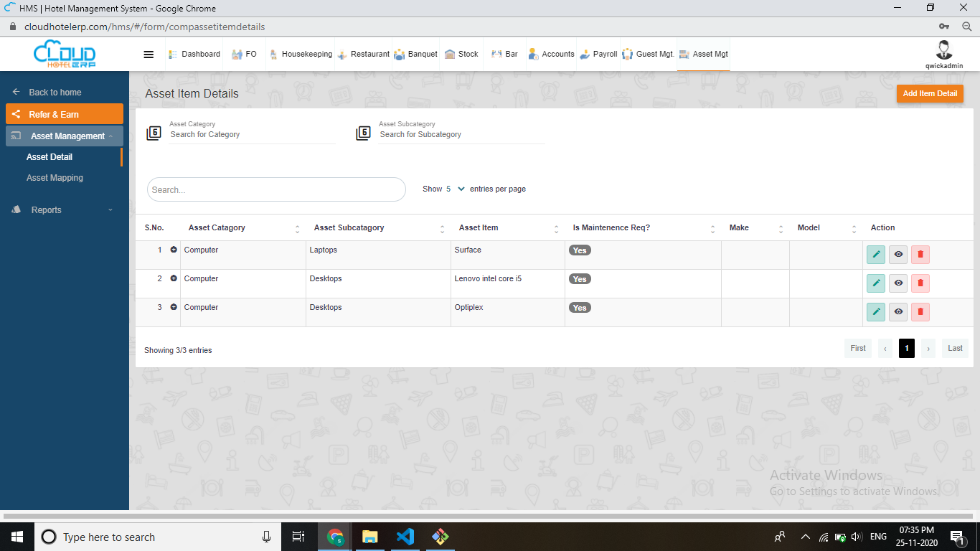Click the Asset Category search icon
This screenshot has width=980, height=551.
point(154,133)
